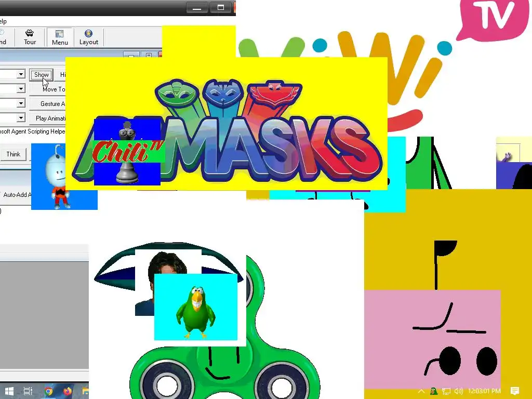The width and height of the screenshot is (532, 399).
Task: Click the Show button
Action: click(42, 75)
